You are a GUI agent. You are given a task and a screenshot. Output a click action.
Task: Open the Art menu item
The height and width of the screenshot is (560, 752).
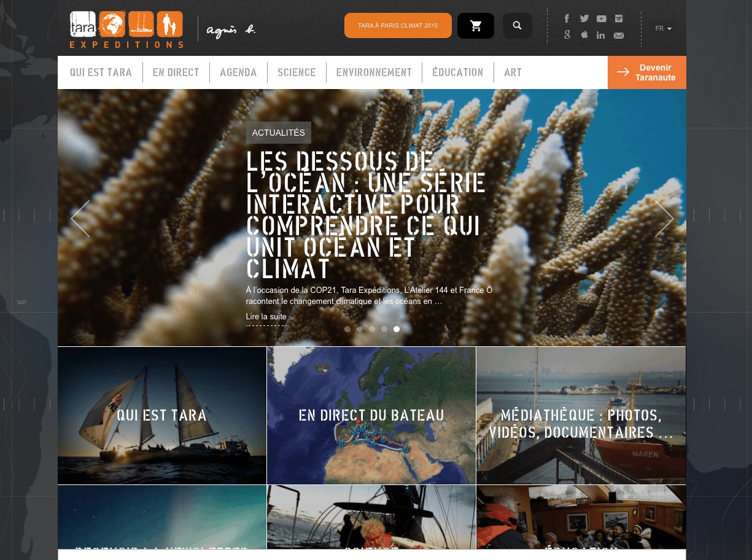coord(513,72)
